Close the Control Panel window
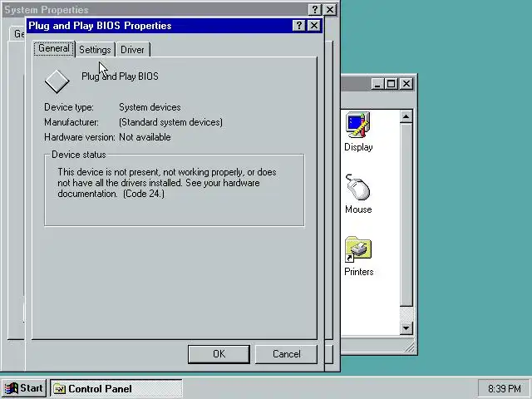This screenshot has height=399, width=532. pyautogui.click(x=406, y=83)
